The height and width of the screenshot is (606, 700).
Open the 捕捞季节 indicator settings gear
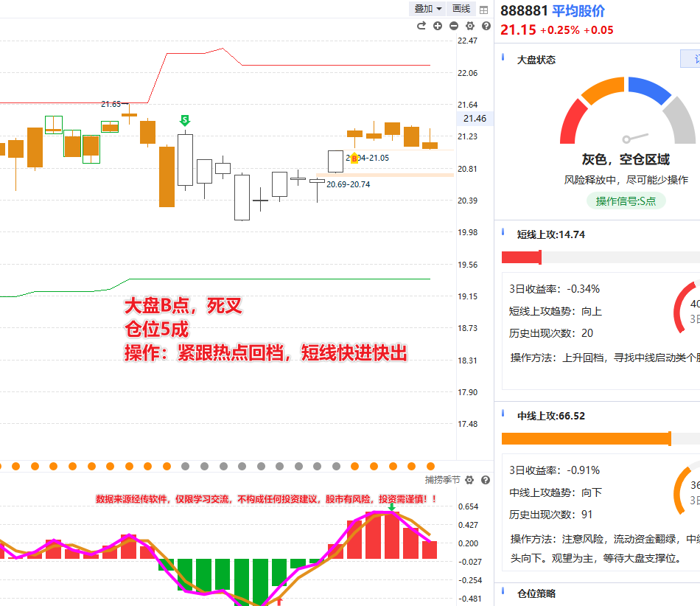pos(469,480)
